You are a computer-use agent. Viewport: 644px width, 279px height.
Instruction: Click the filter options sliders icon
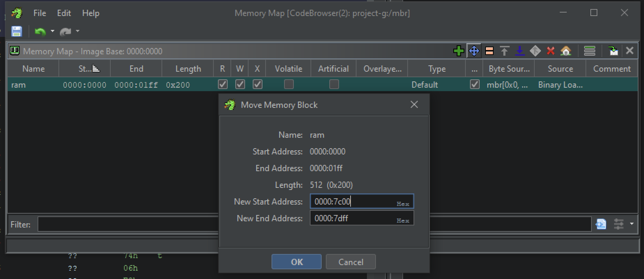[619, 224]
